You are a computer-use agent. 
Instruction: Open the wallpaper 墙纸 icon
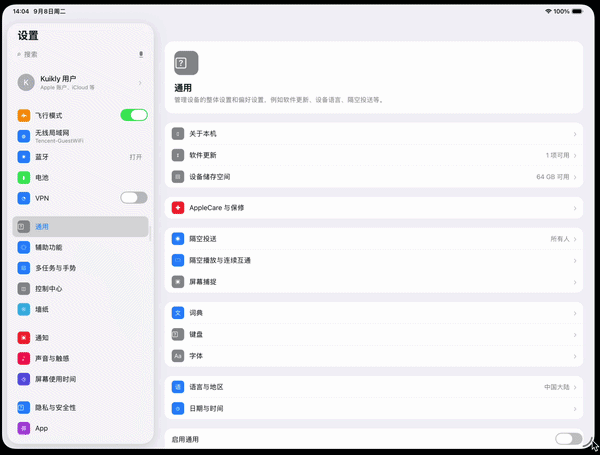click(x=24, y=309)
